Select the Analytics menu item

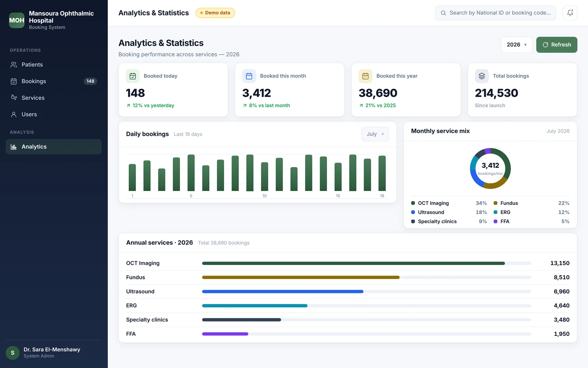pyautogui.click(x=54, y=147)
